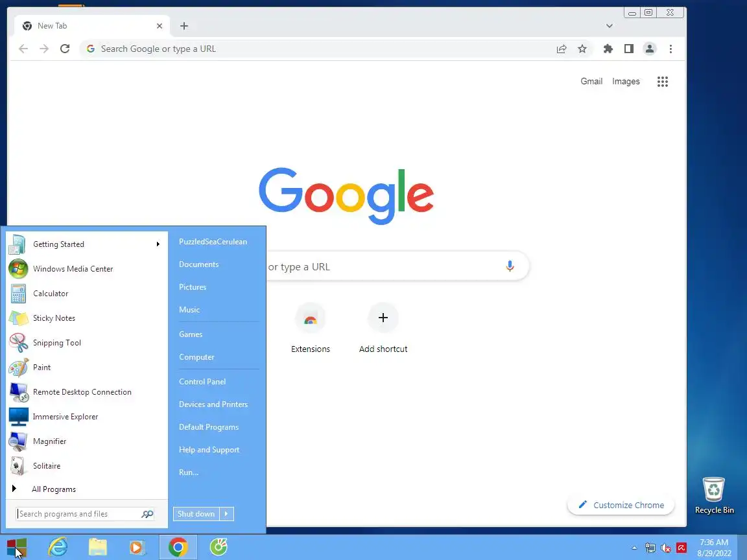Image resolution: width=747 pixels, height=560 pixels.
Task: Open the muted volume tray icon
Action: pos(666,548)
